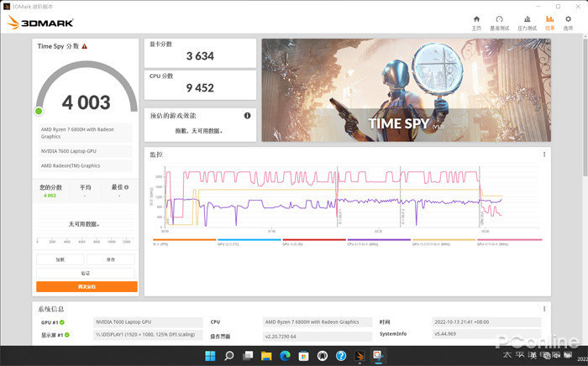588x366 pixels.
Task: Toggle the pink GPU clock frequency legend
Action: pos(509,240)
